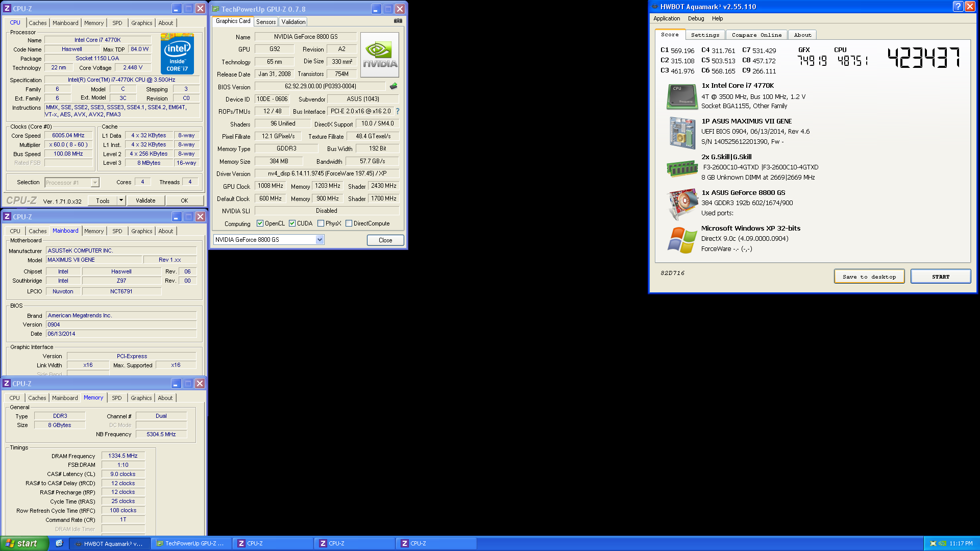Click the NVIDIA logo in GPU-Z
The height and width of the screenshot is (551, 980).
[x=380, y=55]
